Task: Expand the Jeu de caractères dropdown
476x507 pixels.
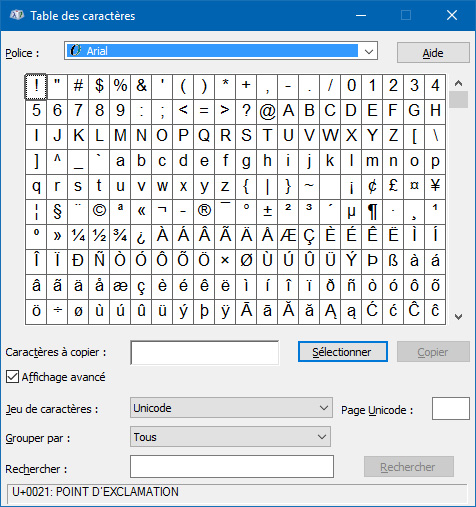Action: point(231,408)
